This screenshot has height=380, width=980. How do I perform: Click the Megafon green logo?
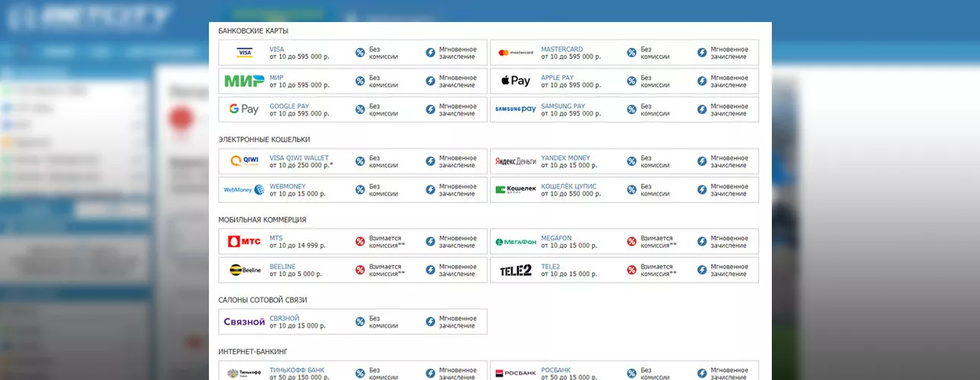tap(516, 242)
